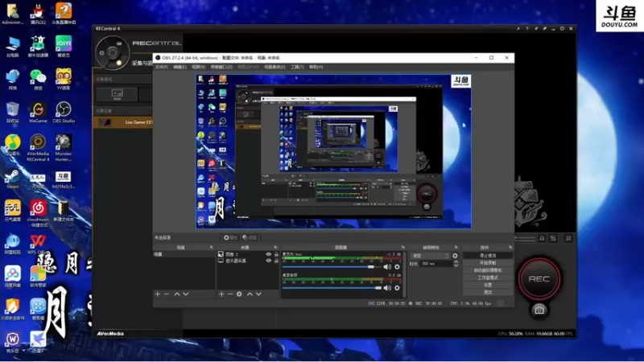This screenshot has height=362, width=644.
Task: Add a new scene with plus icon
Action: coord(157,294)
